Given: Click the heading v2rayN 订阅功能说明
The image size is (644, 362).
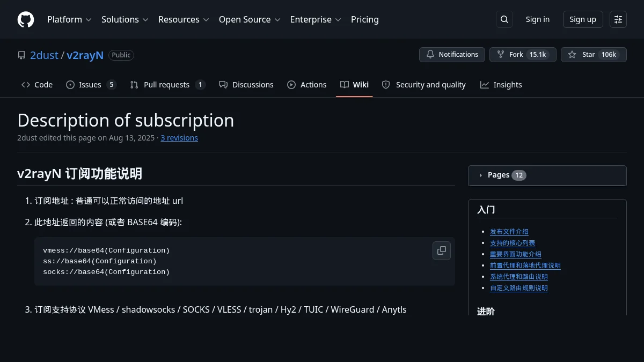Looking at the screenshot, I should click(79, 174).
